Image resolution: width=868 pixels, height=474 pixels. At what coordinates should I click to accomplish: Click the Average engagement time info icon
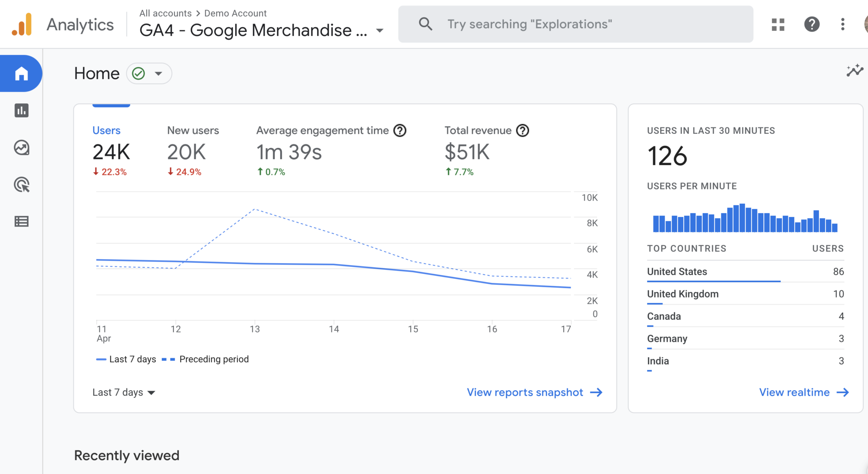click(x=400, y=130)
